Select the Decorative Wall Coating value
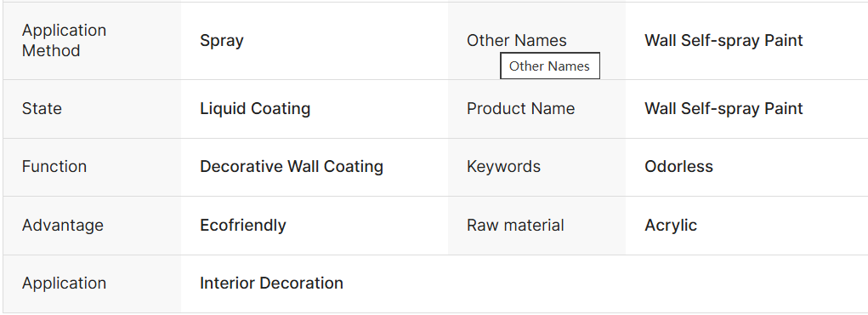Viewport: 868px width, 315px height. (292, 167)
